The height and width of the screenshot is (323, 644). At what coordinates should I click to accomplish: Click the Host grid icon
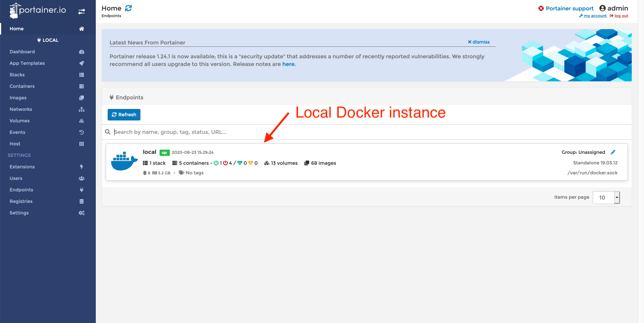click(x=82, y=144)
